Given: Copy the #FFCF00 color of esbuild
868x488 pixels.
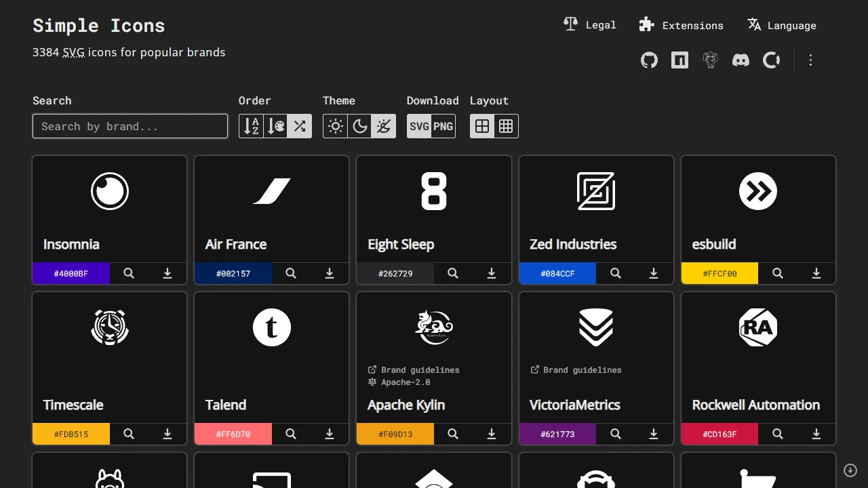Looking at the screenshot, I should pyautogui.click(x=719, y=273).
